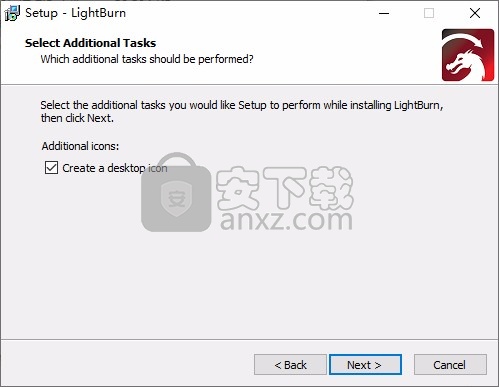Cancel the LightBurn installation
499x387 pixels.
450,365
